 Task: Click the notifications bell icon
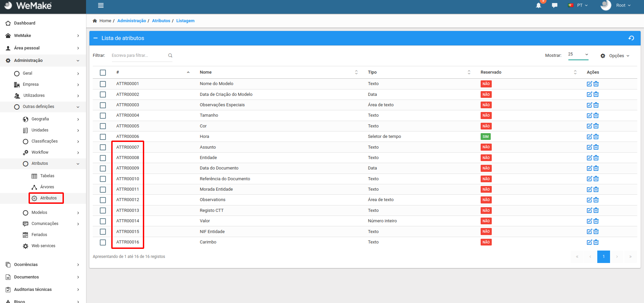tap(538, 5)
